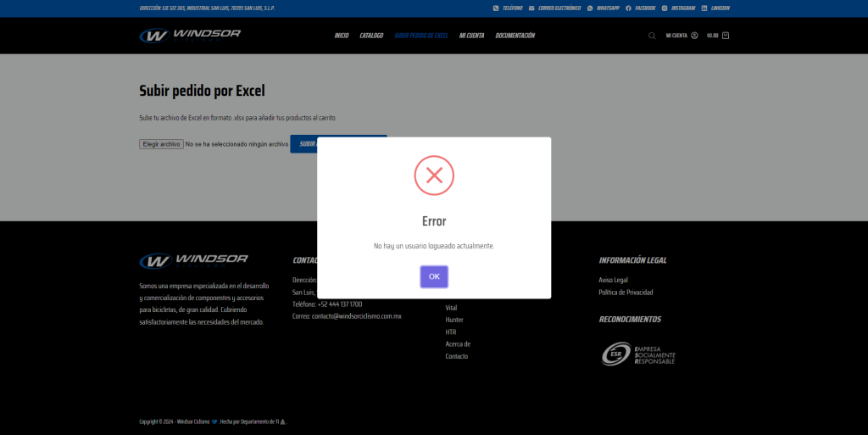This screenshot has height=435, width=868.
Task: Click the Hunter footer link
Action: pos(454,320)
